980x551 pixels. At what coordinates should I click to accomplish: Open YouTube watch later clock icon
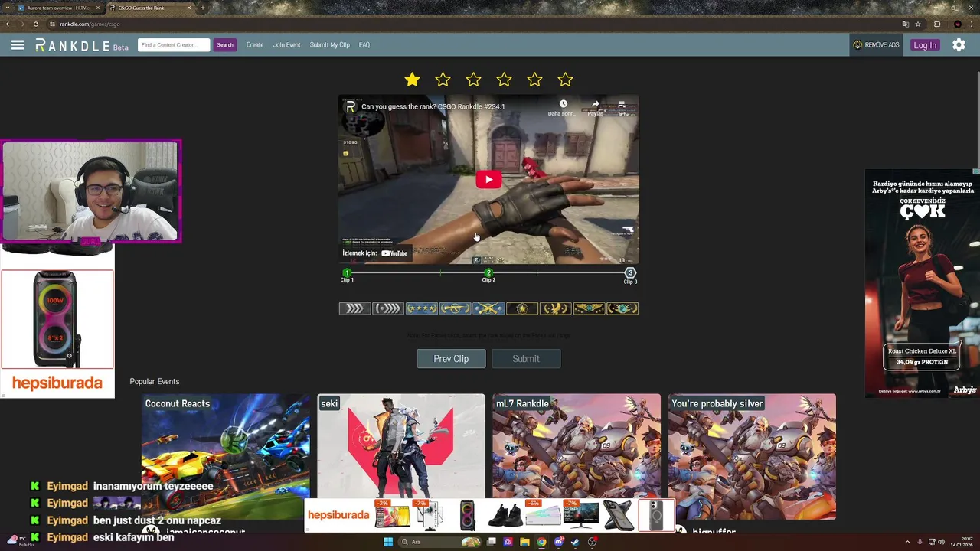563,104
